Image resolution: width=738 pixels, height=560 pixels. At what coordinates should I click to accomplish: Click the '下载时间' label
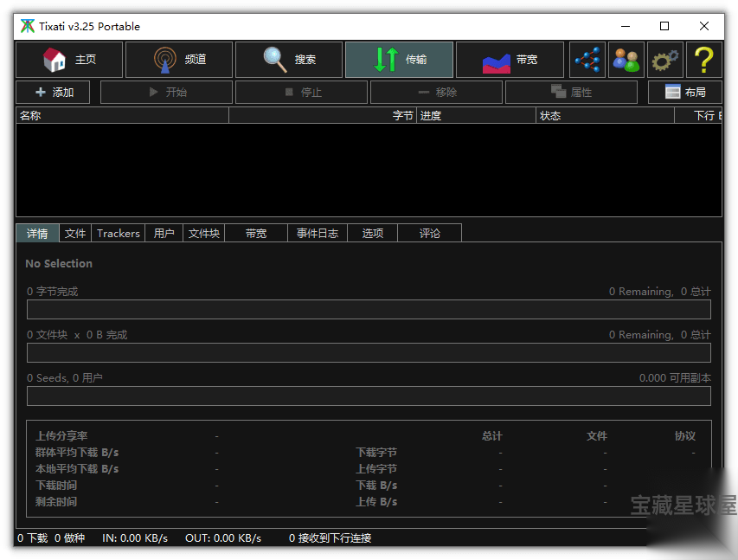[56, 486]
